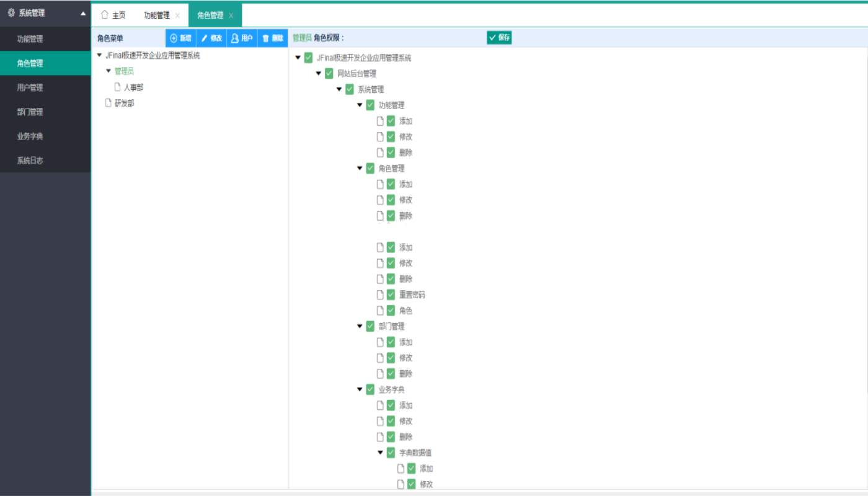
Task: Collapse the 字典数据值 node arrow
Action: coord(381,453)
